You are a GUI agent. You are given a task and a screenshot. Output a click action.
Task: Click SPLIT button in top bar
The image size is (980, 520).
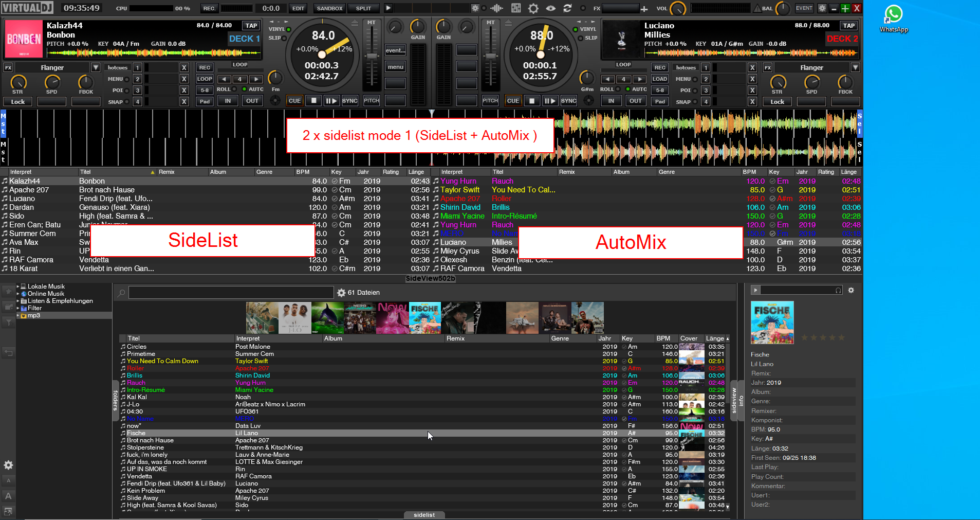[363, 8]
